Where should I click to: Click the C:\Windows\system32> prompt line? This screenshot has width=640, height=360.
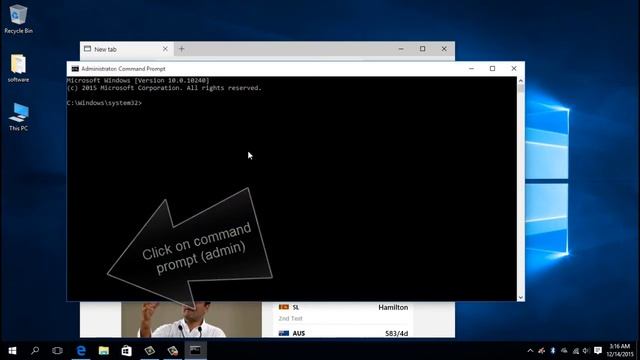[x=104, y=103]
